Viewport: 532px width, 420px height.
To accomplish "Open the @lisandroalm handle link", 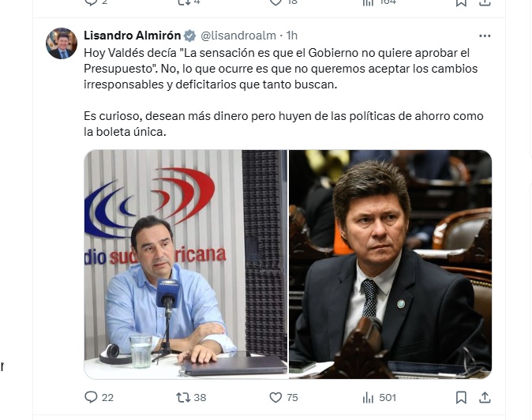I will (238, 36).
